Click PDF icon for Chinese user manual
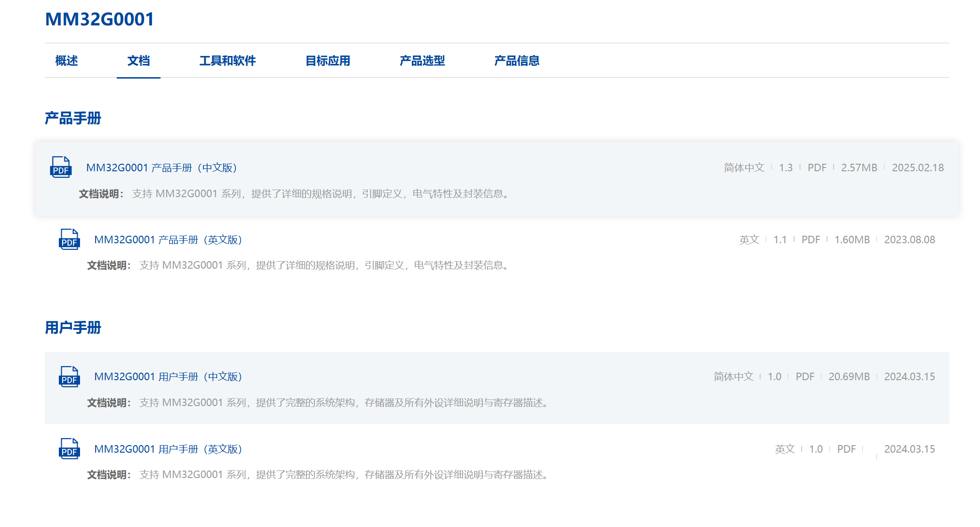 69,376
